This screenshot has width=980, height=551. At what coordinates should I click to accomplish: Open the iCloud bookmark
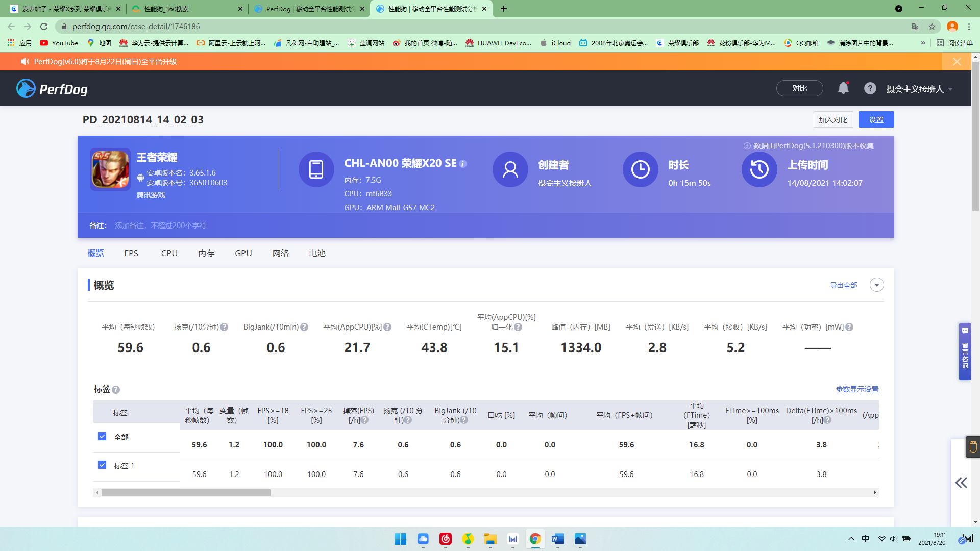(x=555, y=43)
